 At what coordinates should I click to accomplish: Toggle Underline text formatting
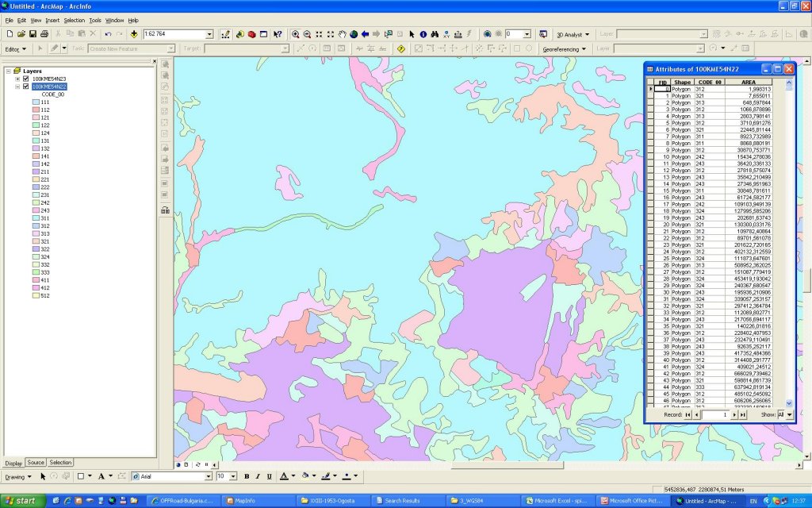click(270, 476)
